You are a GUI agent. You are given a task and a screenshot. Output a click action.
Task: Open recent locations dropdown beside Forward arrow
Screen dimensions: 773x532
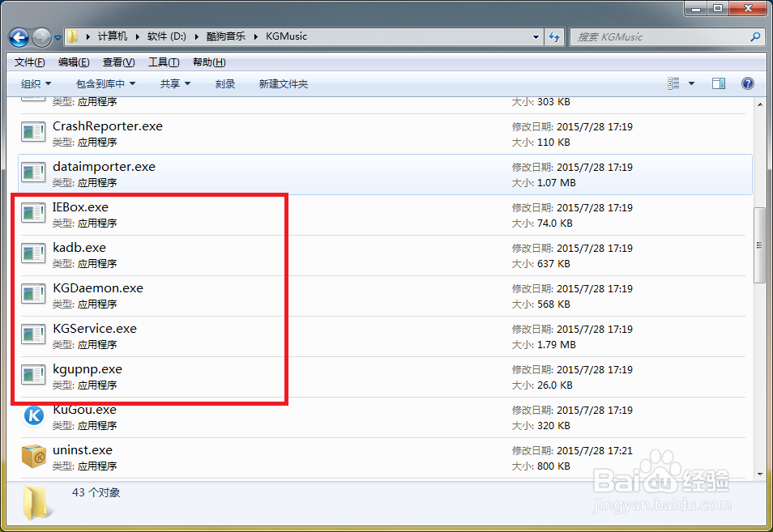click(58, 37)
